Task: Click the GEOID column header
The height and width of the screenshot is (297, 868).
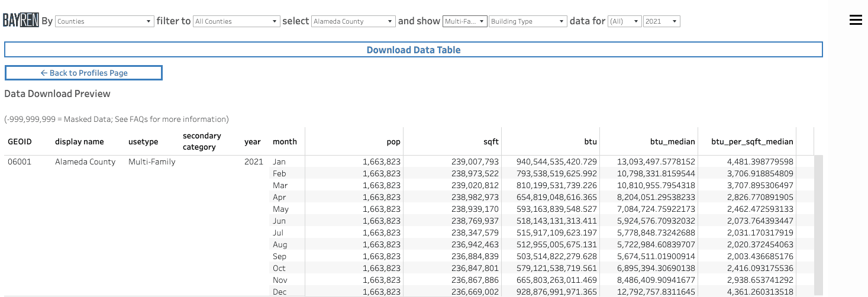Action: click(20, 141)
